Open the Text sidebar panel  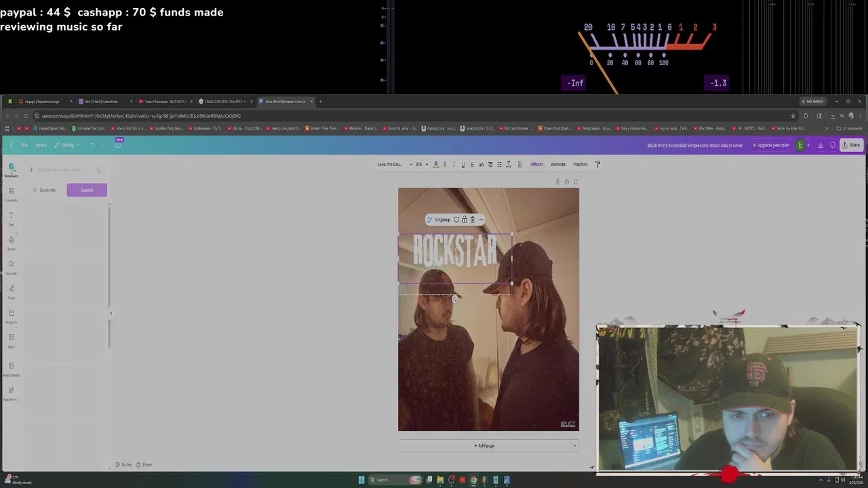click(x=11, y=219)
